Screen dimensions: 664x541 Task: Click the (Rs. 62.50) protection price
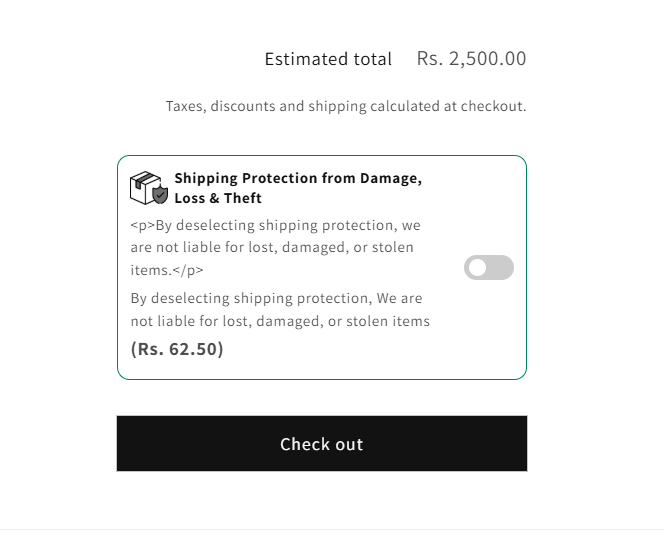(x=177, y=349)
